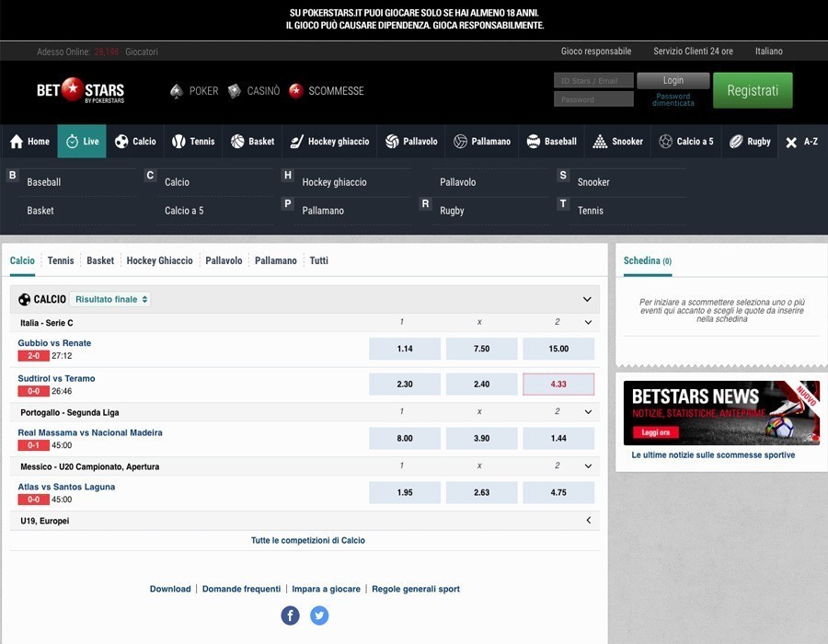The height and width of the screenshot is (644, 828).
Task: Open the Facebook page icon
Action: click(x=290, y=615)
